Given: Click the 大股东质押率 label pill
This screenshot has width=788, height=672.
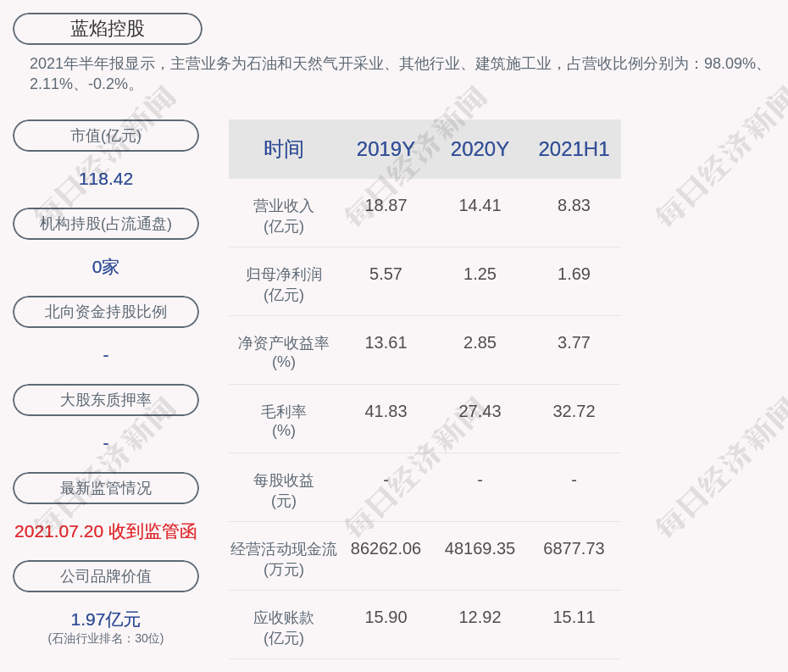Looking at the screenshot, I should 106,400.
